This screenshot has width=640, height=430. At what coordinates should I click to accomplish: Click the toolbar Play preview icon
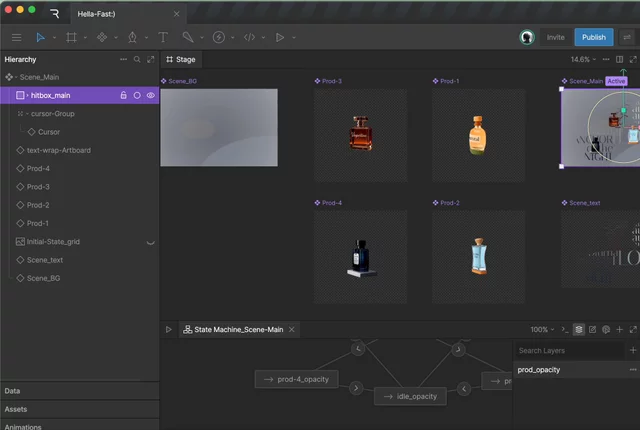click(280, 38)
